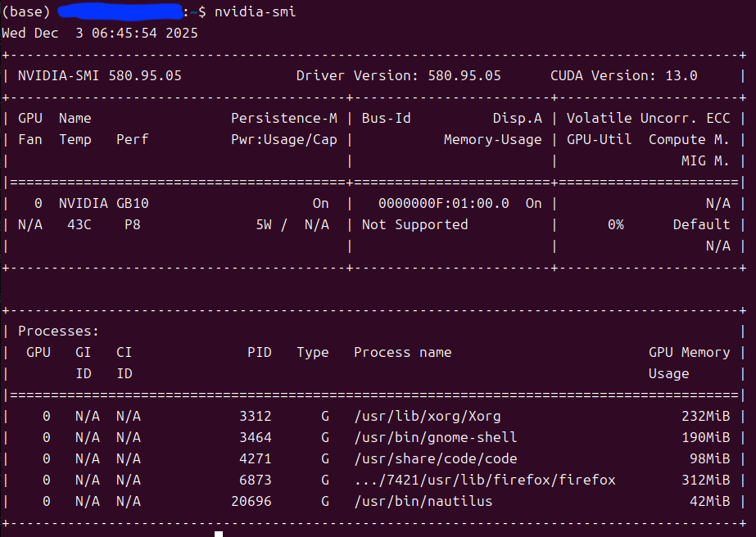
Task: Click the /usr/bin/nautilus process name
Action: 423,501
